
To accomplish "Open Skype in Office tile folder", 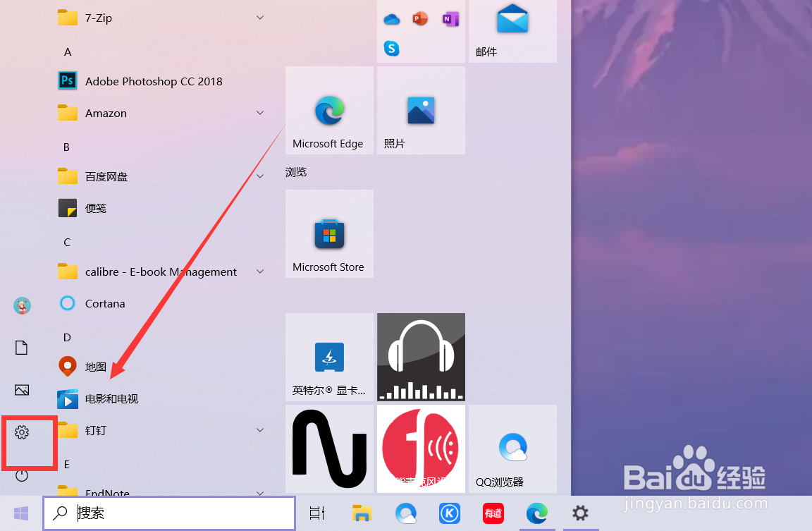I will [391, 49].
